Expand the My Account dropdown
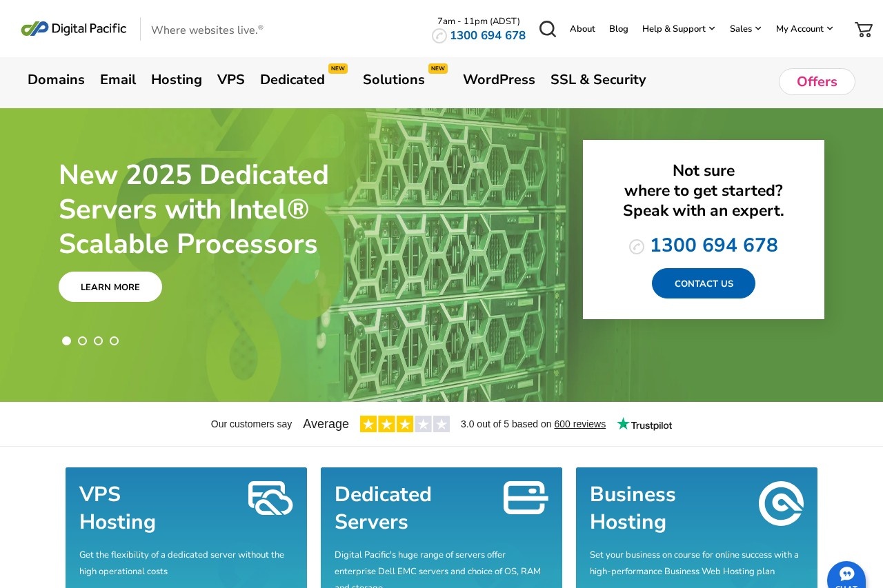This screenshot has height=588, width=883. click(x=804, y=29)
